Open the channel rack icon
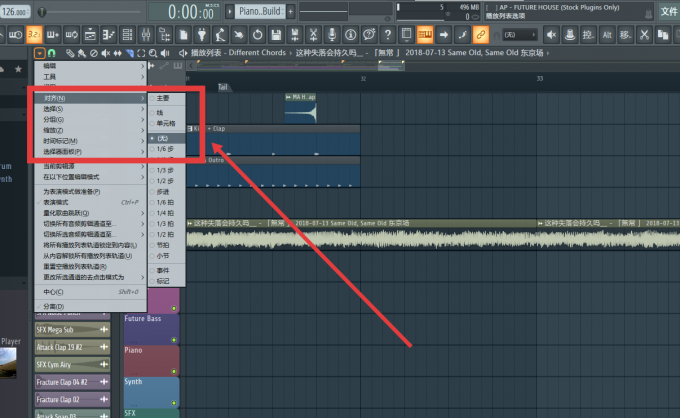 [127, 35]
